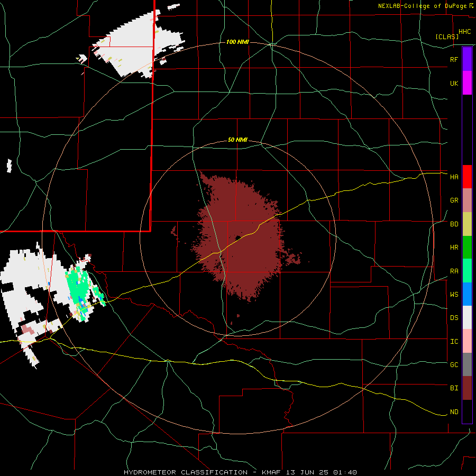This screenshot has width=476, height=476.
Task: Select the GR dusty pink legend swatch
Action: pyautogui.click(x=467, y=200)
